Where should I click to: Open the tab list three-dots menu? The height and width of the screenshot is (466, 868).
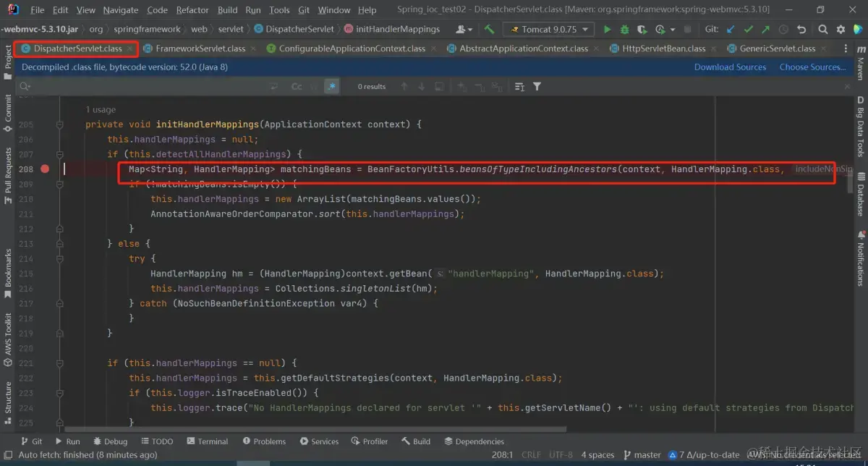pyautogui.click(x=845, y=48)
